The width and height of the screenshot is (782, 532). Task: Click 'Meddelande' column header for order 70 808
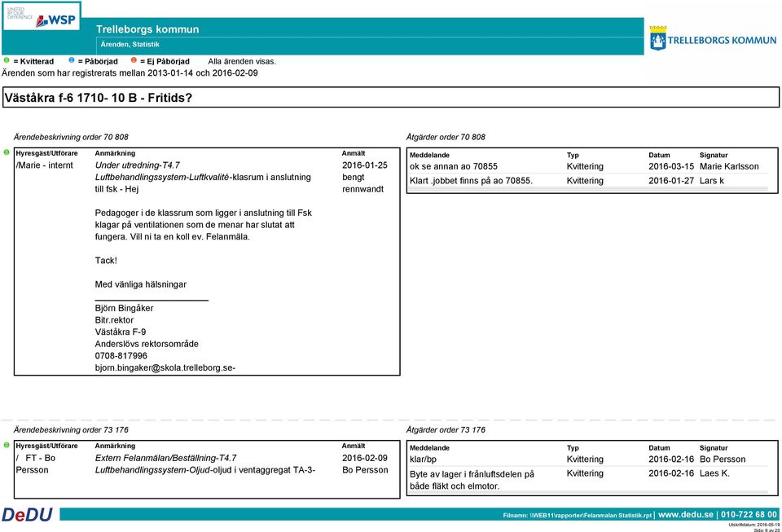pyautogui.click(x=429, y=155)
